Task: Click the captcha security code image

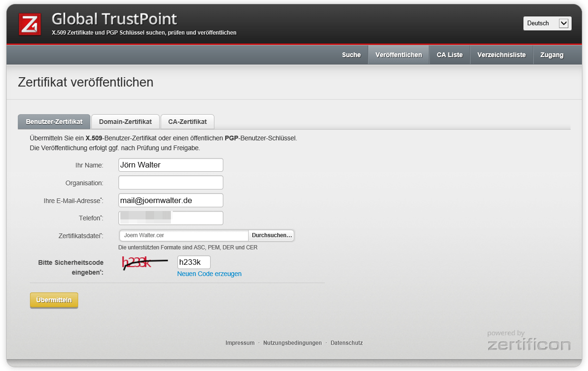Action: click(x=144, y=263)
